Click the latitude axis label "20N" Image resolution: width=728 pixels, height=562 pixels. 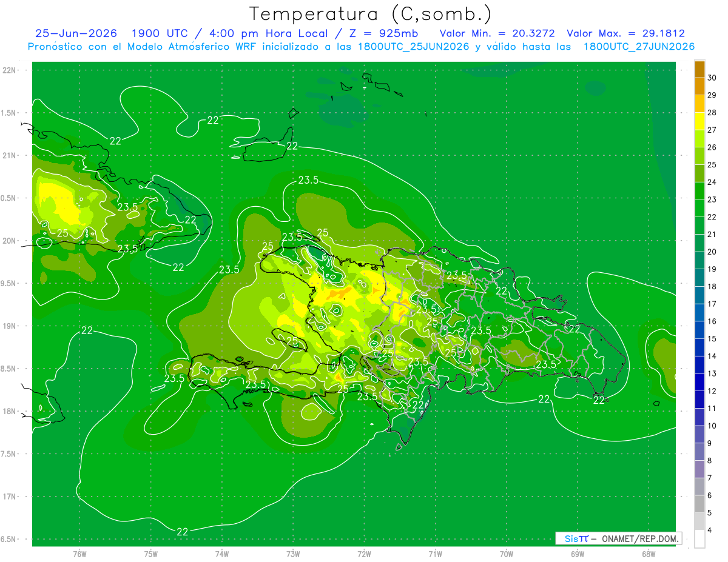(x=10, y=241)
